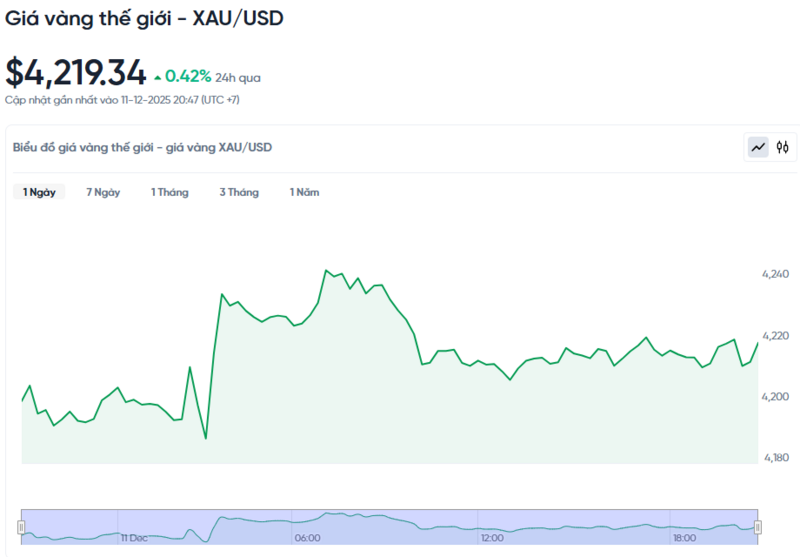
Task: Select the 7 Ngày time range
Action: coord(103,192)
